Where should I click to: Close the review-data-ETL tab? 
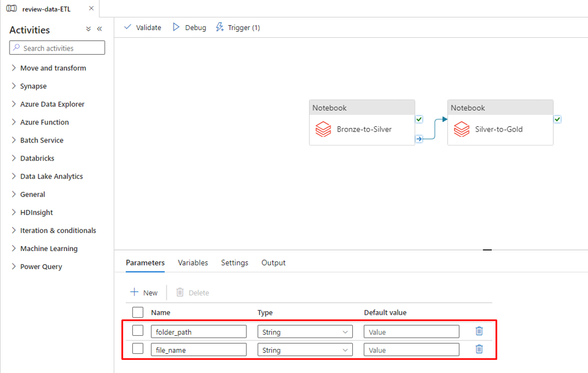[x=91, y=8]
